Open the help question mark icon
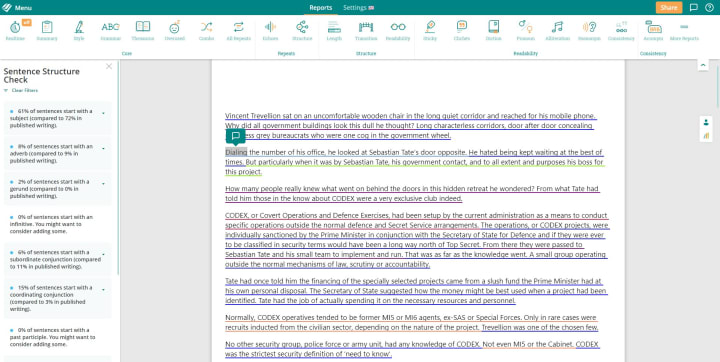 (x=709, y=7)
